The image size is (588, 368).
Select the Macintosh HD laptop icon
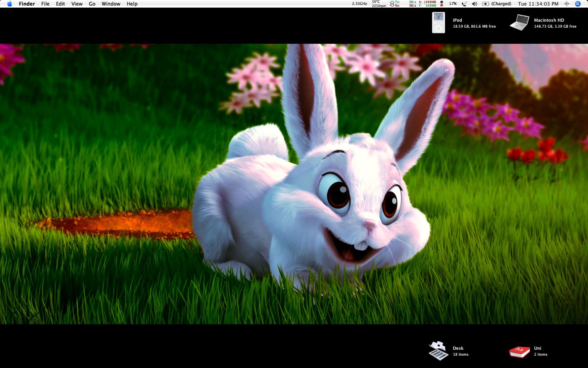coord(519,23)
